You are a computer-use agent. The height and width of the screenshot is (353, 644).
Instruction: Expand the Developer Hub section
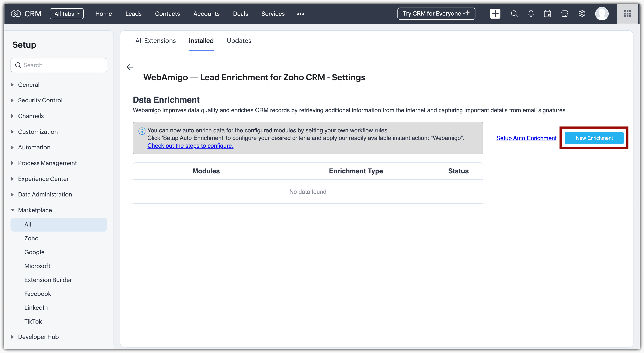point(38,337)
